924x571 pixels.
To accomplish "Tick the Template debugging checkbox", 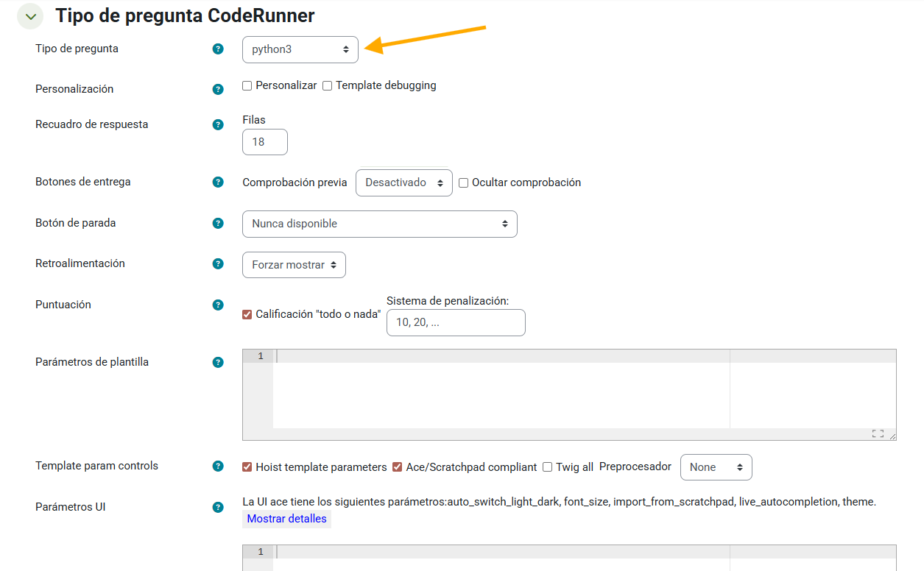I will click(x=328, y=86).
